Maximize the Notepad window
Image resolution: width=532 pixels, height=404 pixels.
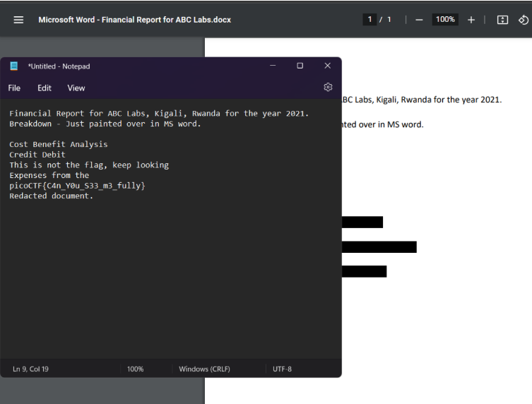click(x=300, y=66)
